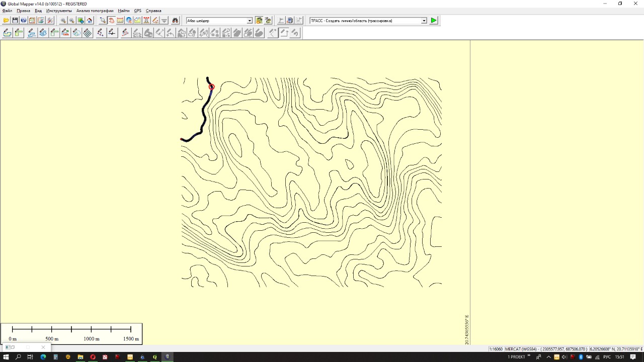Click the Zoom In magnifier icon
Screen dimensions: 644x362
click(x=63, y=21)
